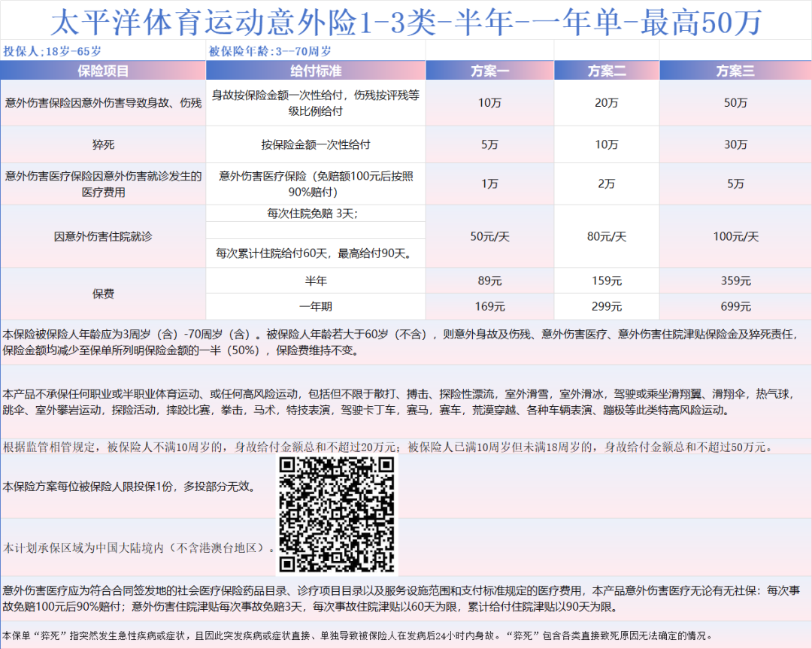Click the 方案三 column header

[x=735, y=71]
